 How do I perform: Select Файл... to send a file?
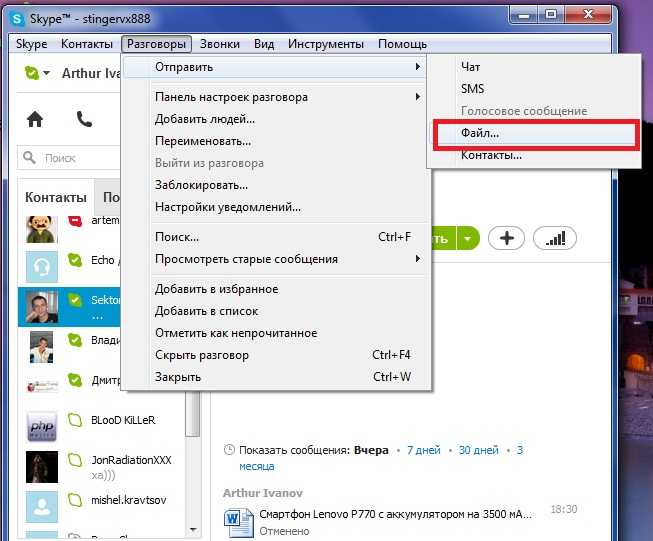point(534,133)
